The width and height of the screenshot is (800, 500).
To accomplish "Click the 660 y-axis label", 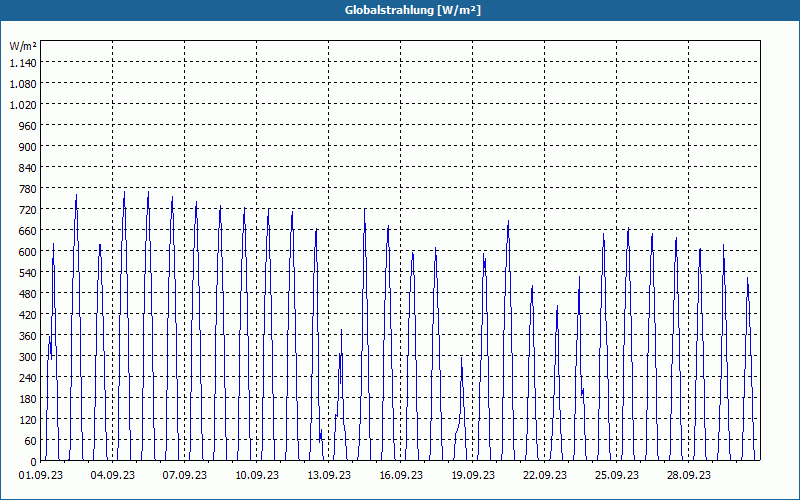I will tap(28, 231).
